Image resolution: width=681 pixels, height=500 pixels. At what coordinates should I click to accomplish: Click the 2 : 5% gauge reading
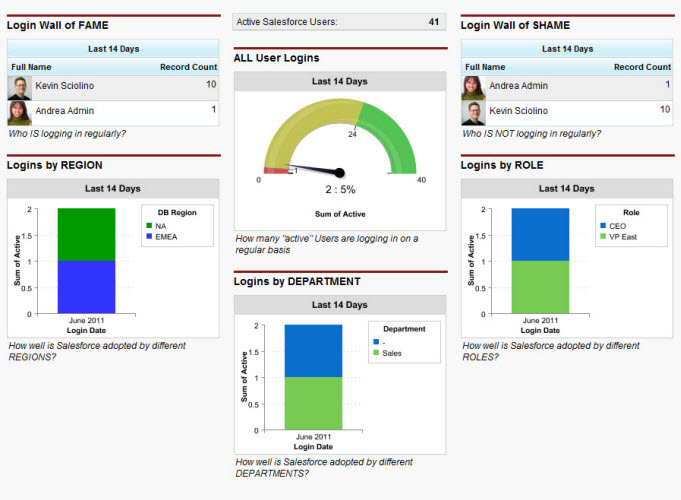[340, 189]
